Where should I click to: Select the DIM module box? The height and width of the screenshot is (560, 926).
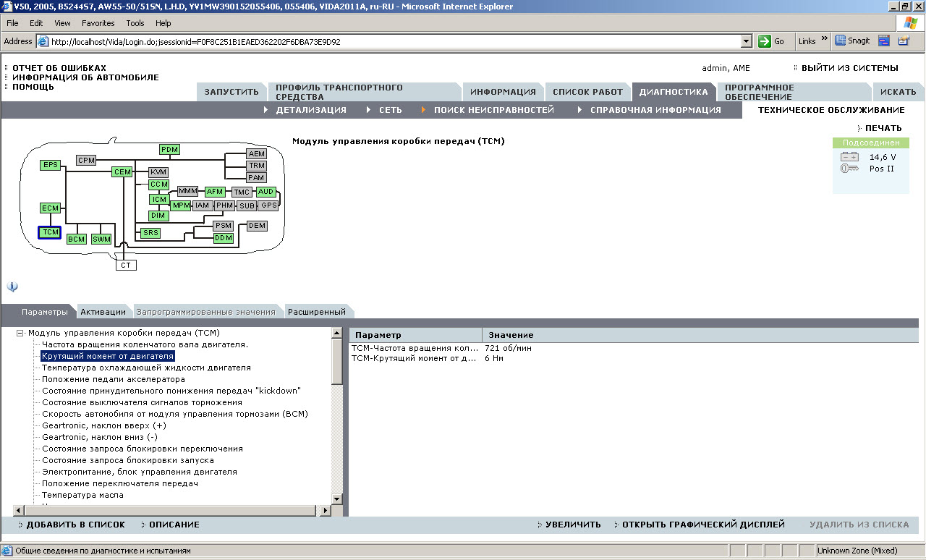[158, 216]
